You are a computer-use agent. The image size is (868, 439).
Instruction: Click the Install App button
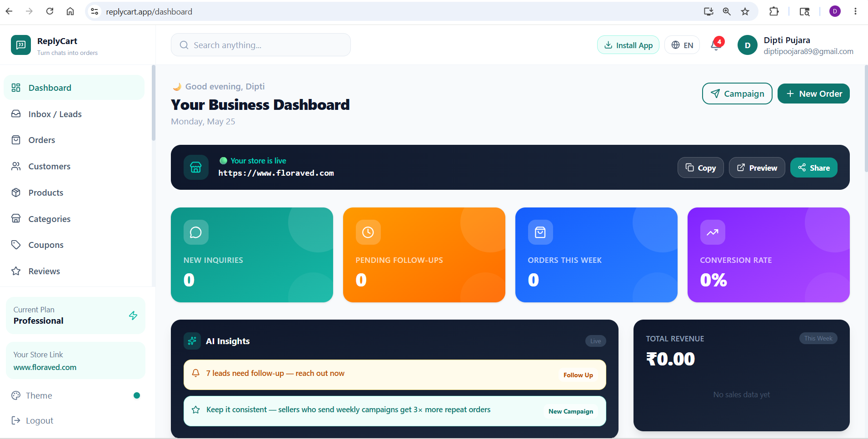coord(628,45)
